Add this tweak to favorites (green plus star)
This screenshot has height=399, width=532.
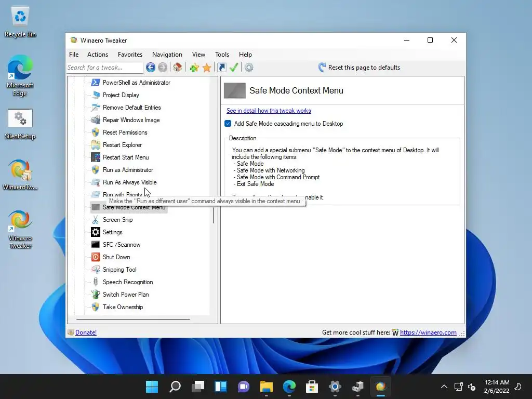point(194,68)
